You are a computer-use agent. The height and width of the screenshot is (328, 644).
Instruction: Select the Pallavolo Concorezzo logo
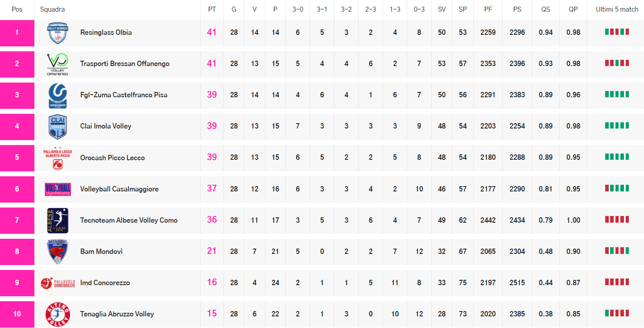(x=58, y=283)
